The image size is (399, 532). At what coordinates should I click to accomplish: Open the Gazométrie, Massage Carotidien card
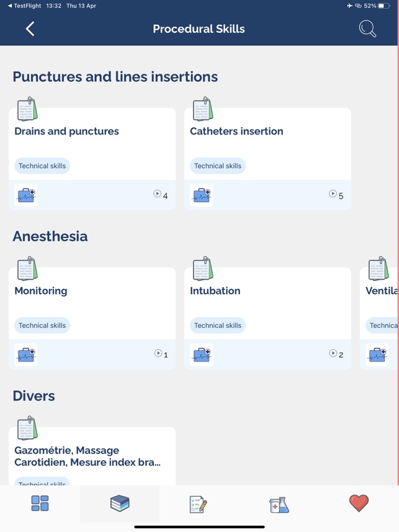tap(92, 456)
